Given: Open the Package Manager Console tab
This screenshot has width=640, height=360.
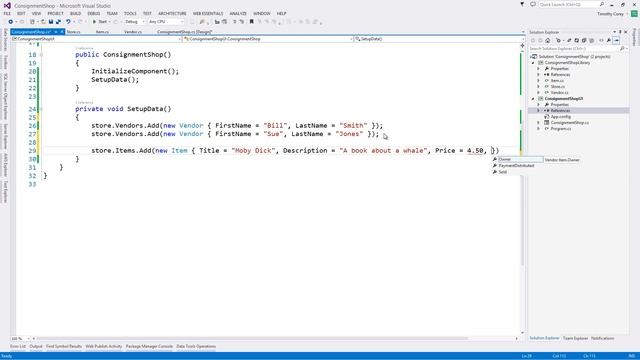Looking at the screenshot, I should (149, 347).
